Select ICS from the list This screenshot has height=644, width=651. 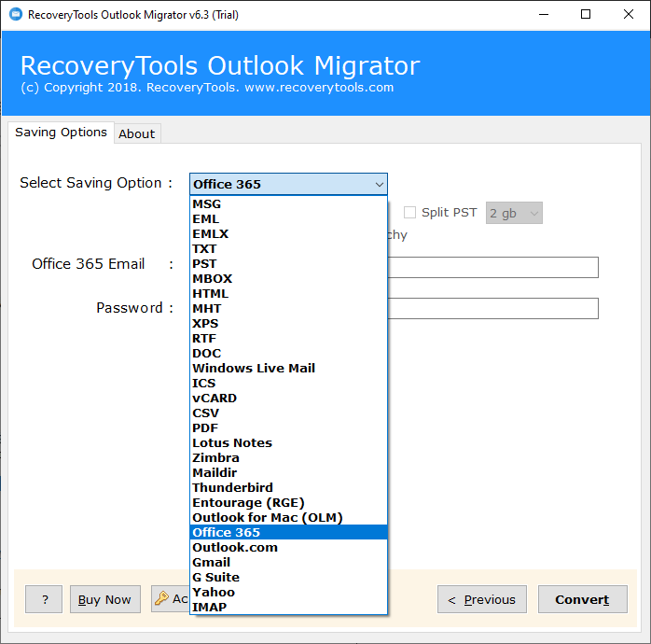click(288, 384)
